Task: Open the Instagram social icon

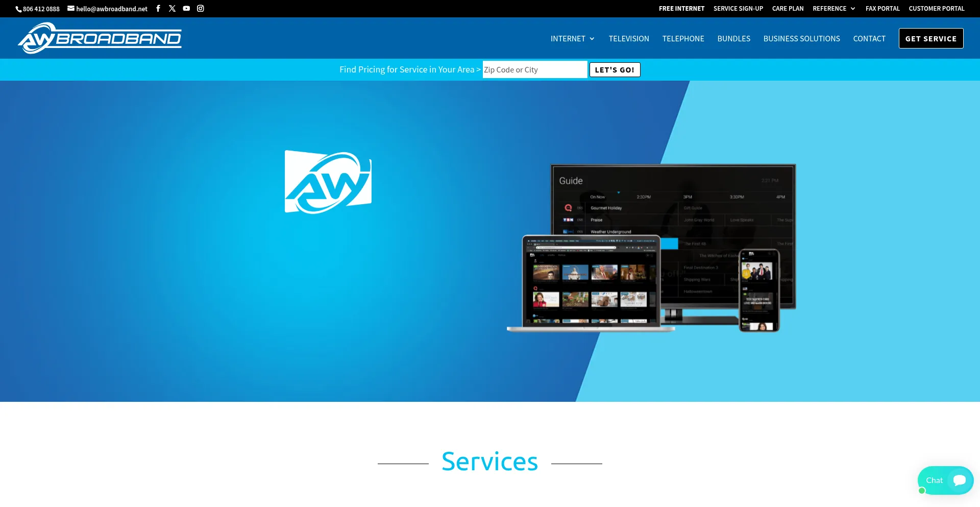Action: click(201, 9)
